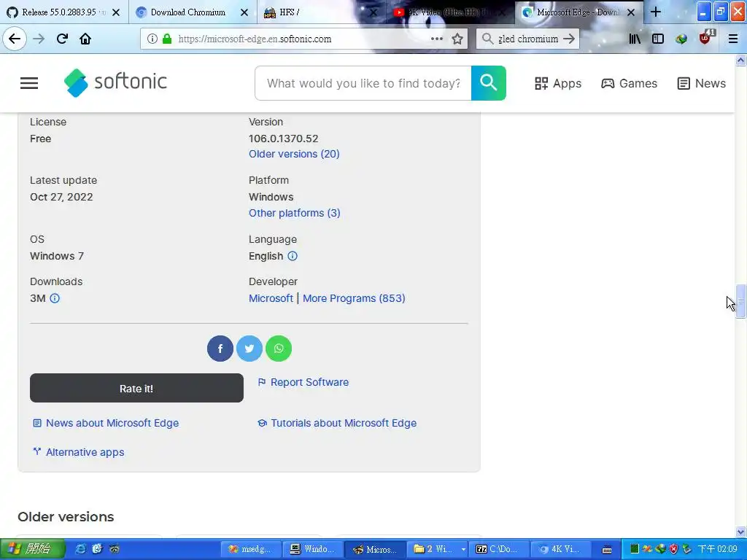This screenshot has height=560, width=747.
Task: Open News about Microsoft Edge link
Action: pyautogui.click(x=106, y=423)
